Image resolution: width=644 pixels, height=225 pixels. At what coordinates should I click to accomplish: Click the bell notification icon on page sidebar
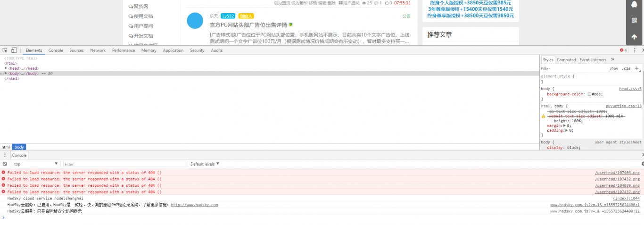[634, 4]
